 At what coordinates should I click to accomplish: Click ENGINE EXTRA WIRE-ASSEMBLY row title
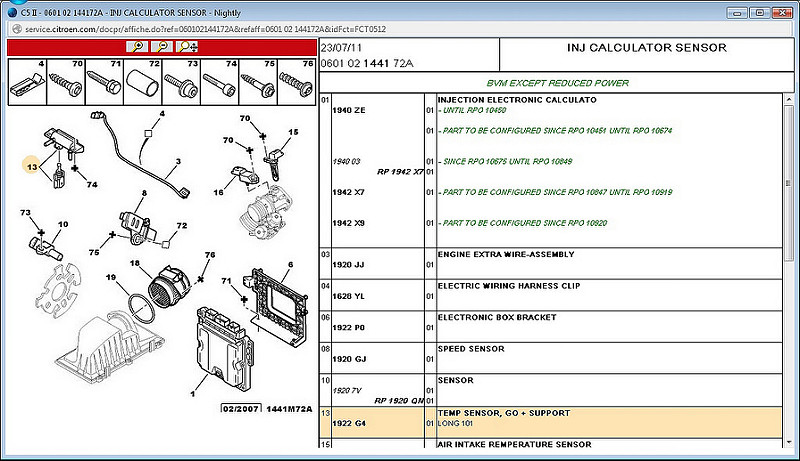tap(506, 254)
